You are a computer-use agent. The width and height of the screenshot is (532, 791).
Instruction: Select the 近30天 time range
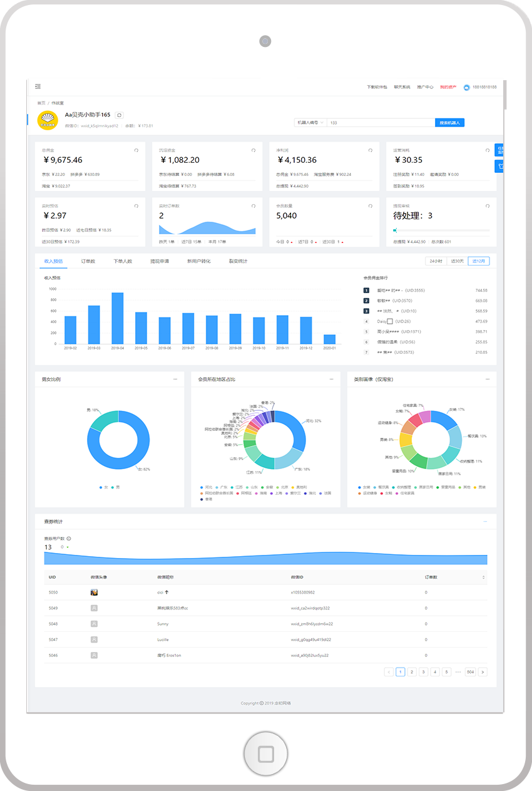click(x=457, y=261)
